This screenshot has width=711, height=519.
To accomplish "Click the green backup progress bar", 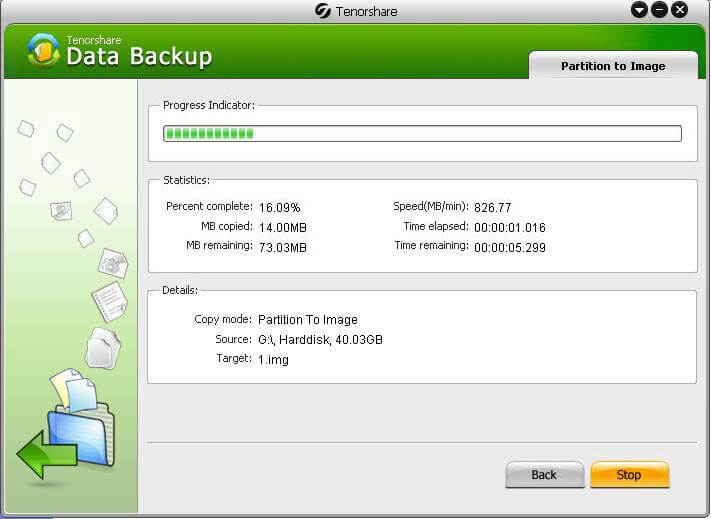I will [x=422, y=134].
